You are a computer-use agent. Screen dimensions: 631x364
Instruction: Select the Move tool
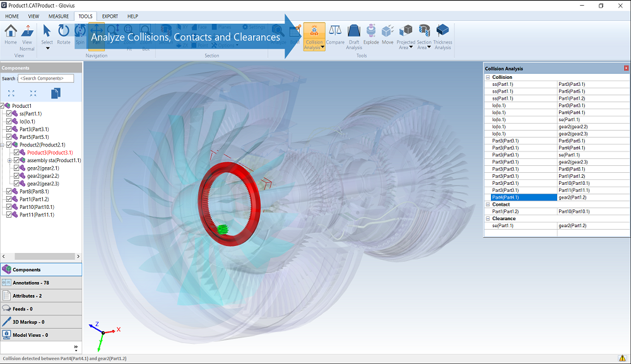tap(387, 34)
